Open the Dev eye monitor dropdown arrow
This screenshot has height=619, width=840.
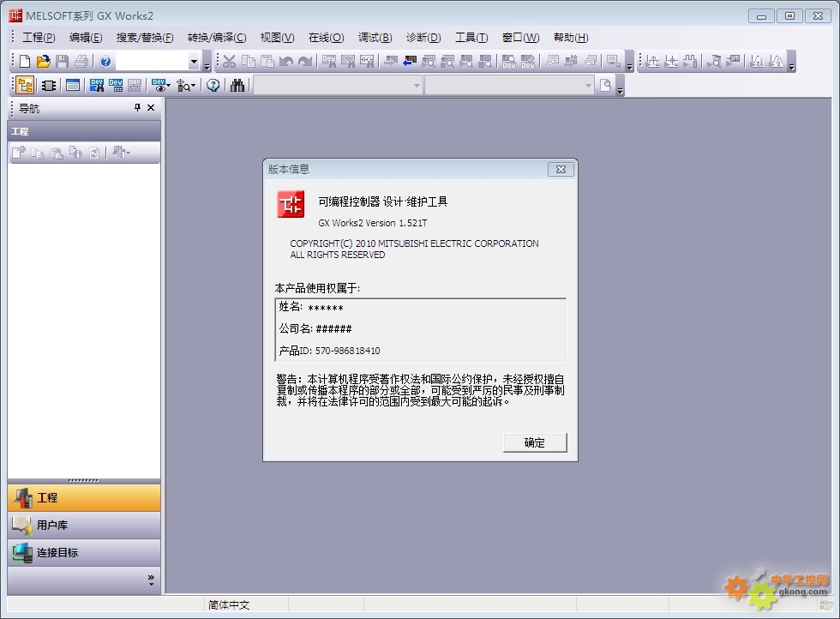click(168, 85)
